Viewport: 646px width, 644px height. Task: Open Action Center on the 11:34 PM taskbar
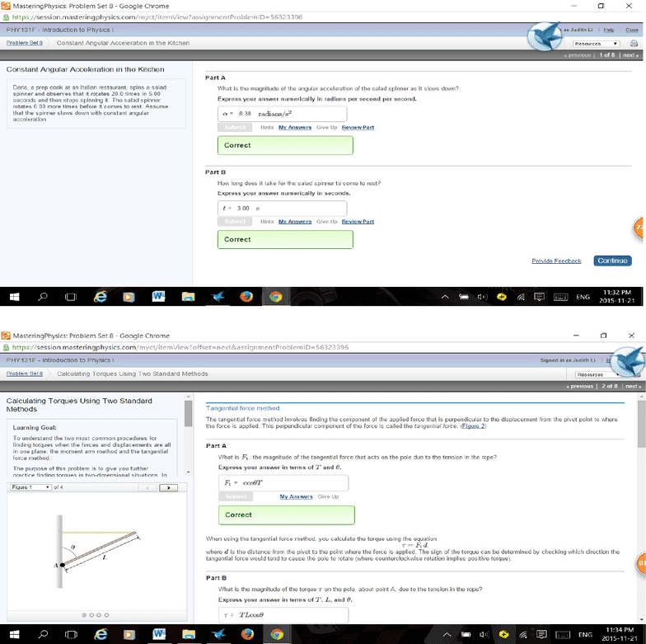(542, 634)
